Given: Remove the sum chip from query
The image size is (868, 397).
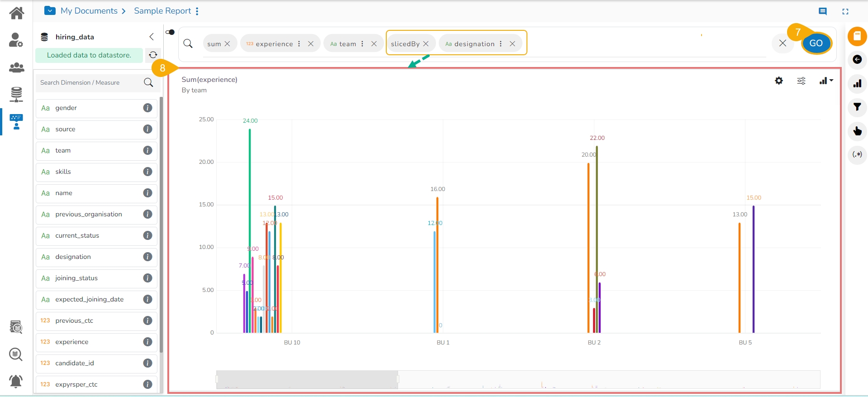Looking at the screenshot, I should (228, 44).
